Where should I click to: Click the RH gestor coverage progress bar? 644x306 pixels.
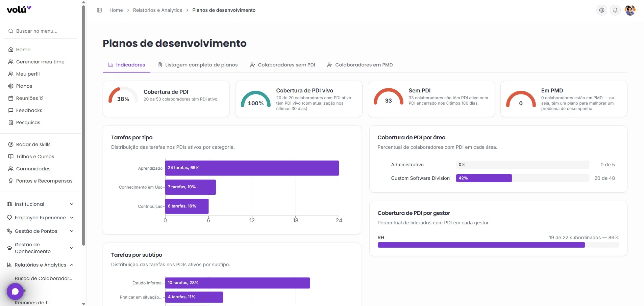tap(498, 245)
